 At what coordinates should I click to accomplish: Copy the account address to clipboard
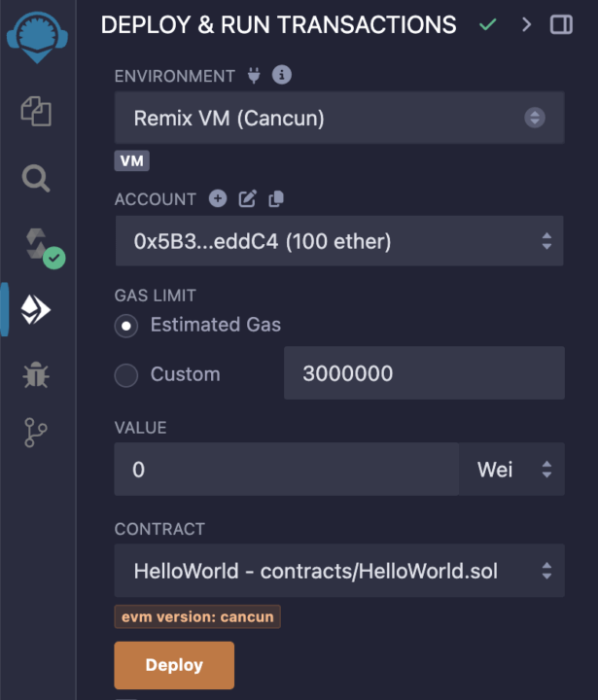(276, 198)
